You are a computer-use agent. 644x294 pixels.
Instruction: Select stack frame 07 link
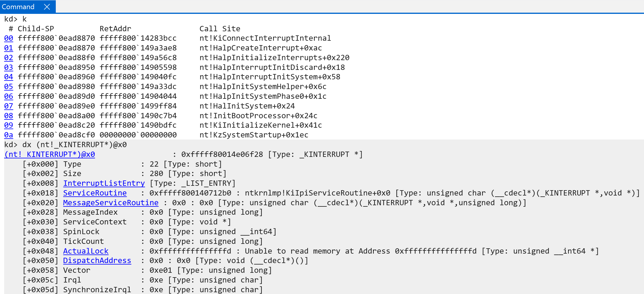click(9, 106)
